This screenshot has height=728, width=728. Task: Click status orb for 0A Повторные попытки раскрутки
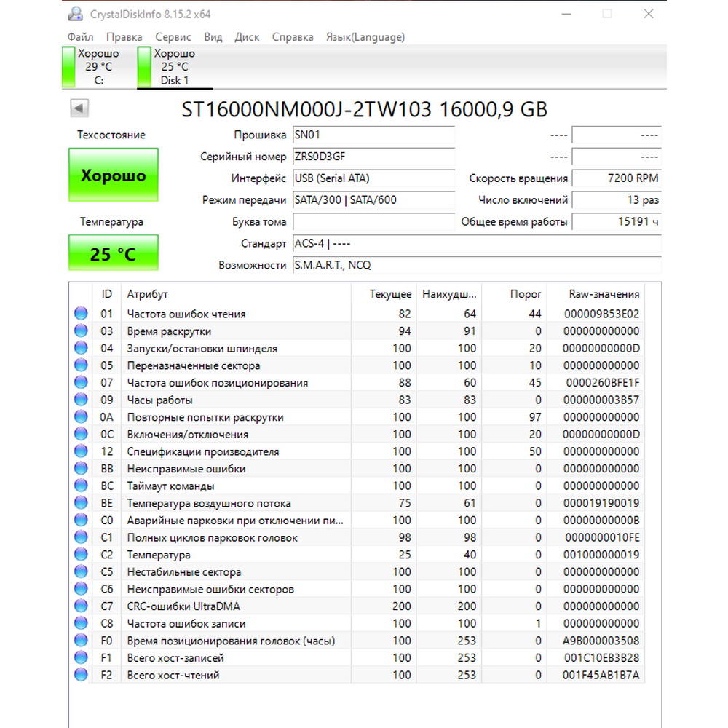point(81,416)
